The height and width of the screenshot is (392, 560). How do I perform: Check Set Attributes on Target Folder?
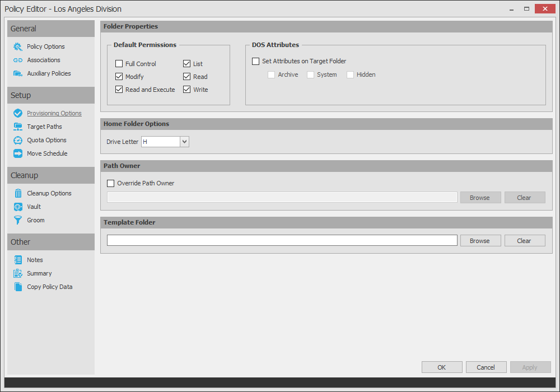(256, 61)
